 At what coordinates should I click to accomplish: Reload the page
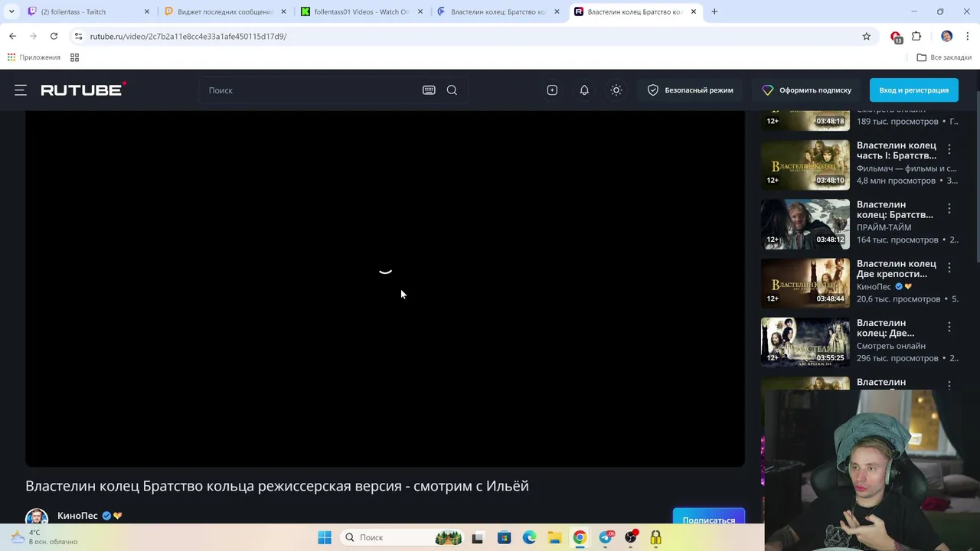54,36
